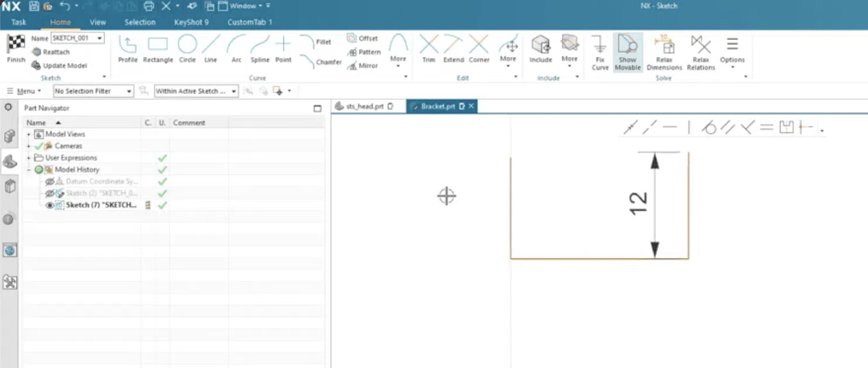Switch to the KeyShot 9 ribbon tab

click(191, 22)
